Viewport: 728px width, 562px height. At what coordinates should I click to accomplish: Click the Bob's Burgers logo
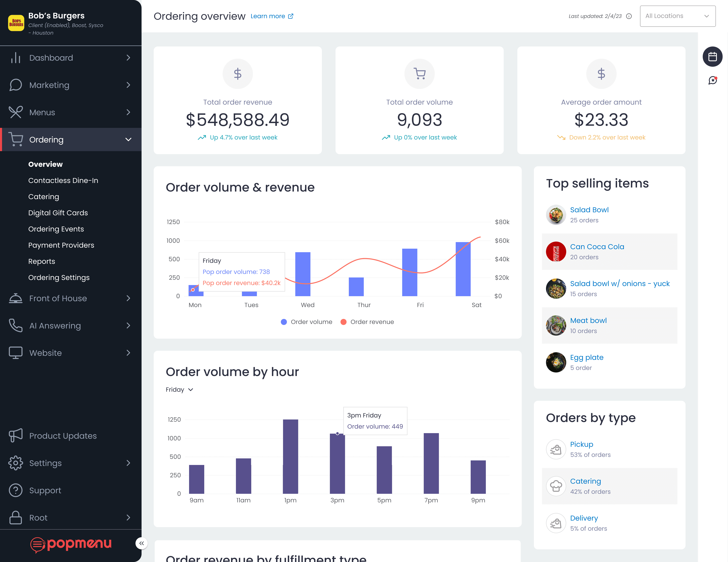pyautogui.click(x=16, y=23)
